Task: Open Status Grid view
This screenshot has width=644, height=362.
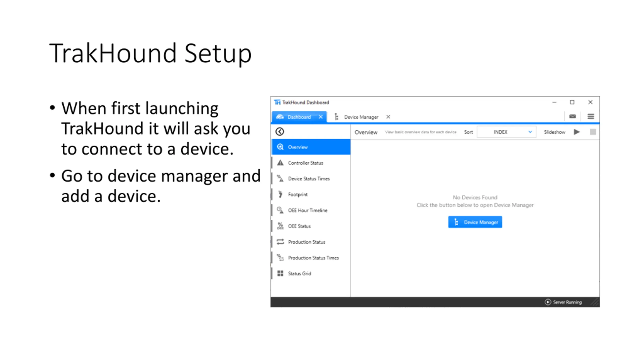Action: click(311, 273)
